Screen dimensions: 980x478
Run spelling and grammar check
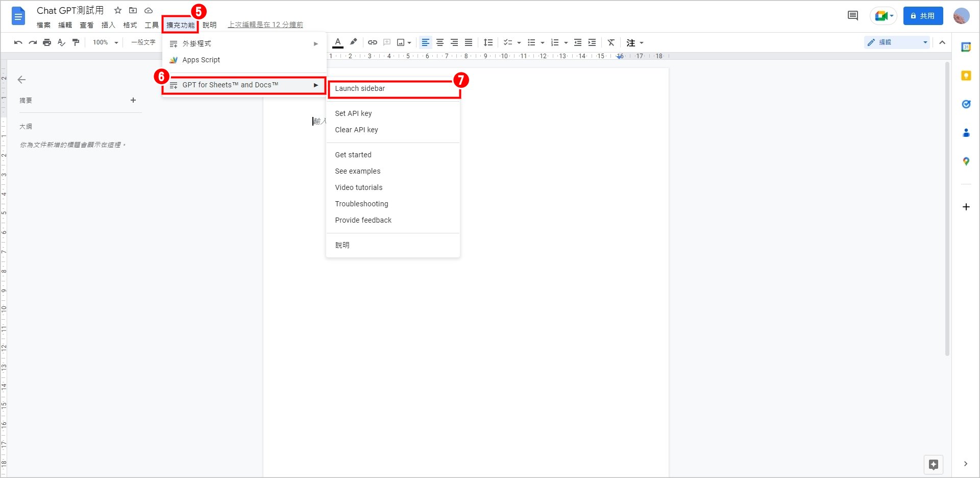61,42
